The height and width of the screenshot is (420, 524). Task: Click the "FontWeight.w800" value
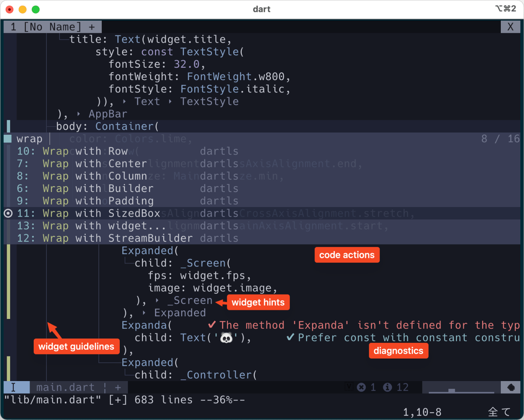pyautogui.click(x=236, y=77)
